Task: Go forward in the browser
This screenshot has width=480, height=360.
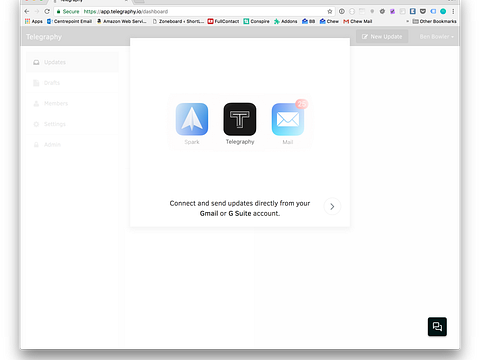Action: [37, 11]
